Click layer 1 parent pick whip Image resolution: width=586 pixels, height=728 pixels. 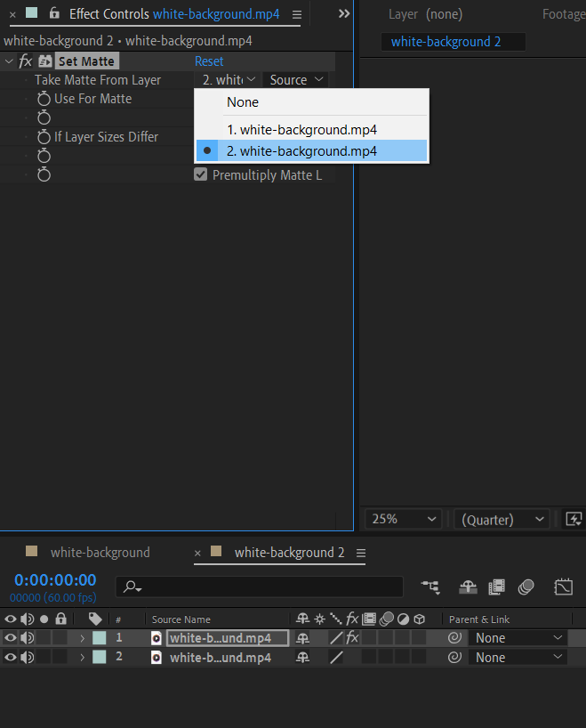pyautogui.click(x=454, y=638)
